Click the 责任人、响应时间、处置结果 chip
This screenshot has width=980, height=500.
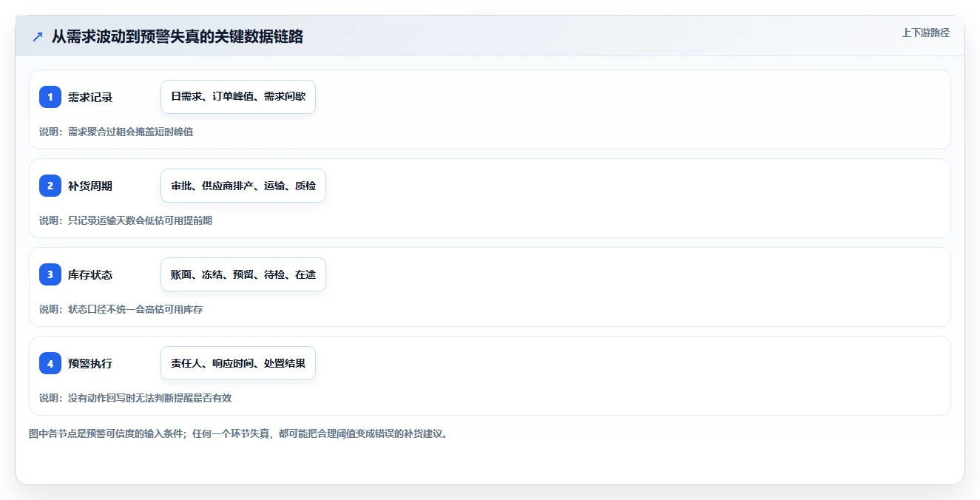(238, 363)
